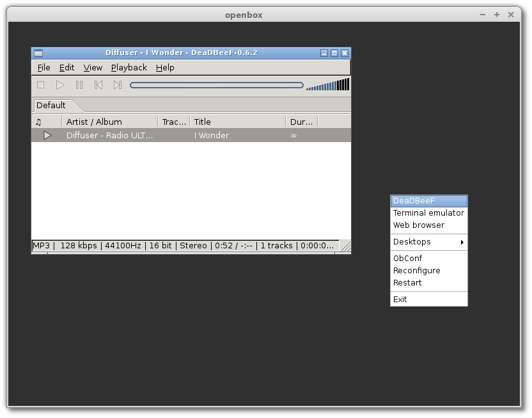Adjust the volume bars control

click(x=327, y=84)
